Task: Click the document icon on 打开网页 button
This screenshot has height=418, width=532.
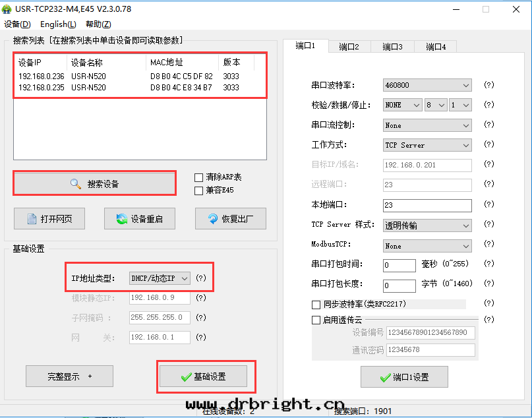Action: 31,219
